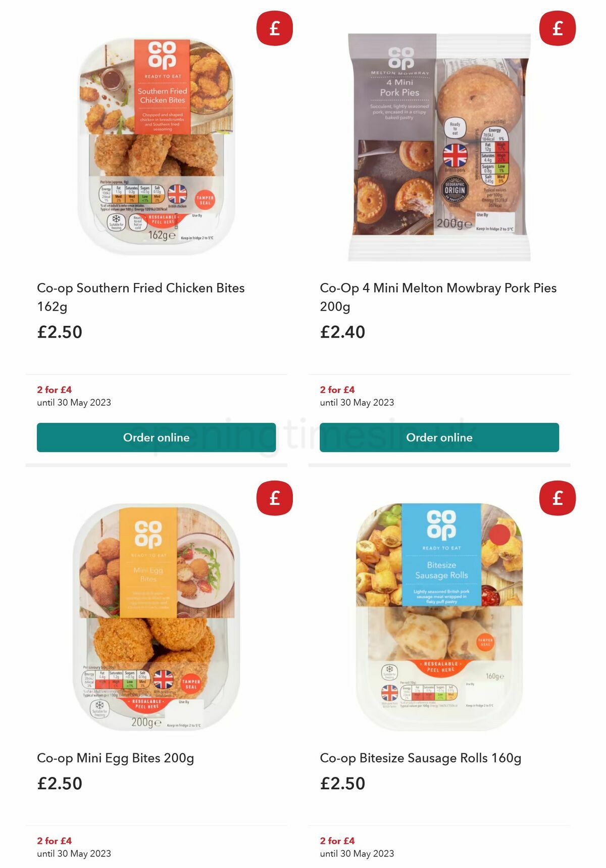Click the £2.40 price of the Pork Pies
Viewport: 606px width, 868px height.
(342, 332)
